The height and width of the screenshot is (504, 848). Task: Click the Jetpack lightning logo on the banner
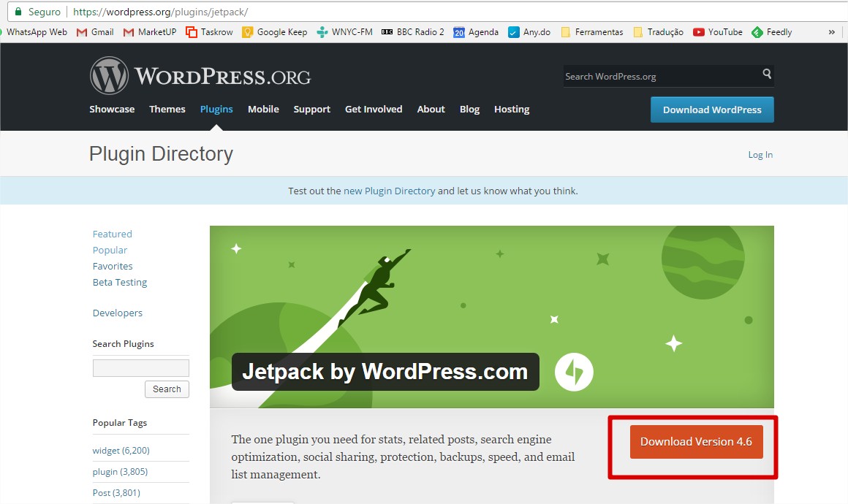tap(574, 372)
